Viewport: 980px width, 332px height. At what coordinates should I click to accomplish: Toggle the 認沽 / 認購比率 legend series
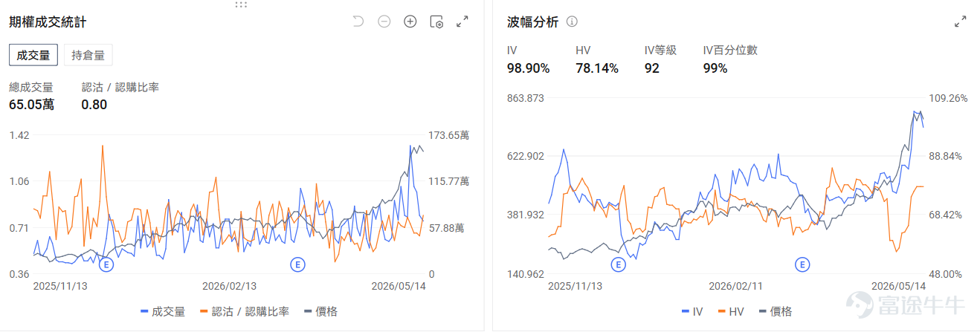245,311
